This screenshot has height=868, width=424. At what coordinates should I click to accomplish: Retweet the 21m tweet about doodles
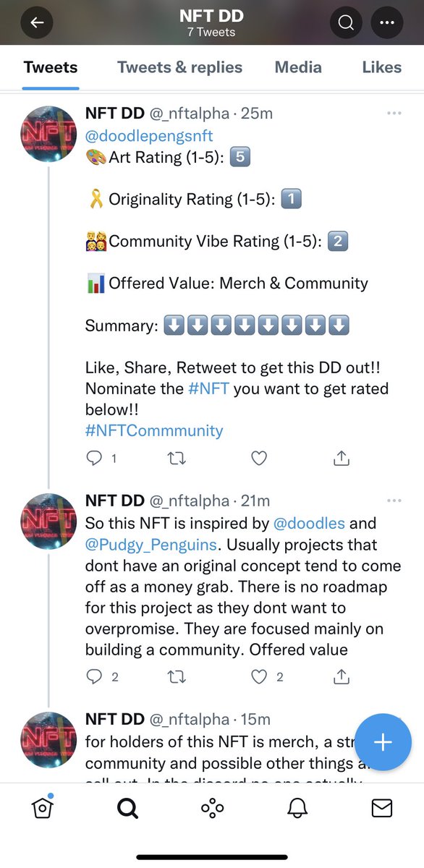pos(177,677)
